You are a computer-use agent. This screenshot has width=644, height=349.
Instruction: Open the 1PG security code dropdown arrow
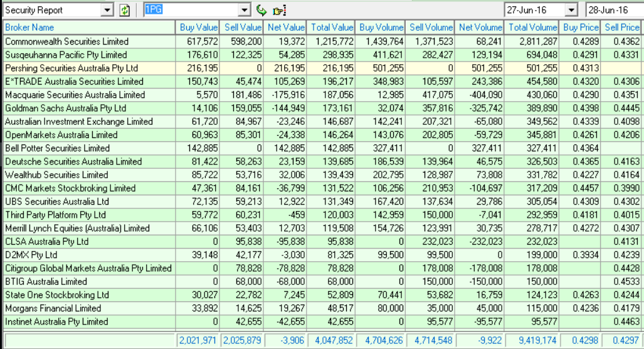(245, 10)
